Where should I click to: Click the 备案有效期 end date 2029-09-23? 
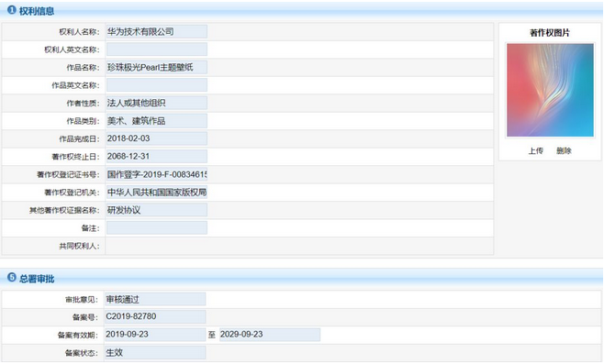(270, 335)
